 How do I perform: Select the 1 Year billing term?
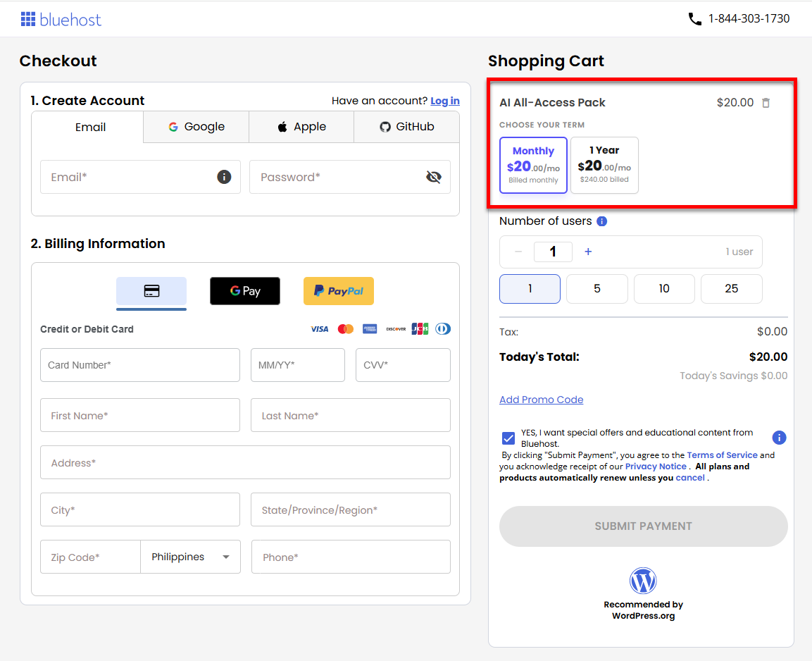click(604, 165)
